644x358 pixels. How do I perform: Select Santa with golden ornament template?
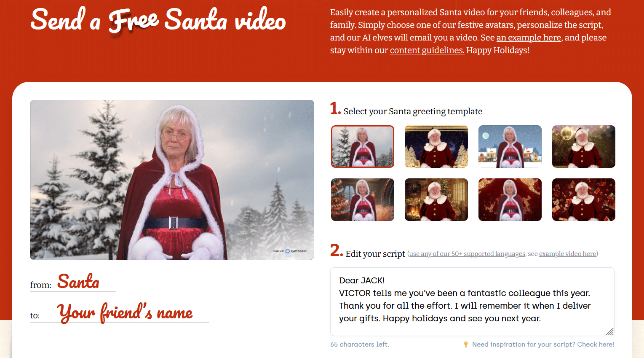pyautogui.click(x=584, y=146)
